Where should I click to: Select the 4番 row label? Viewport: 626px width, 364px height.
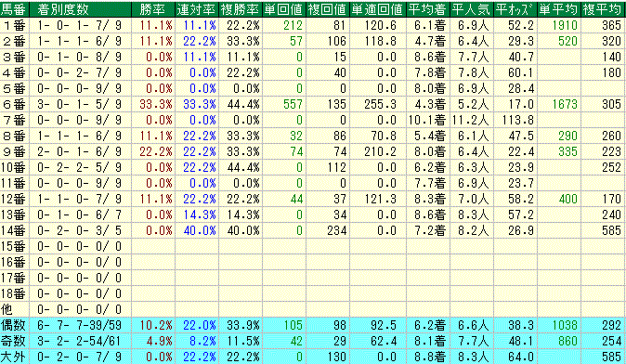pyautogui.click(x=14, y=72)
